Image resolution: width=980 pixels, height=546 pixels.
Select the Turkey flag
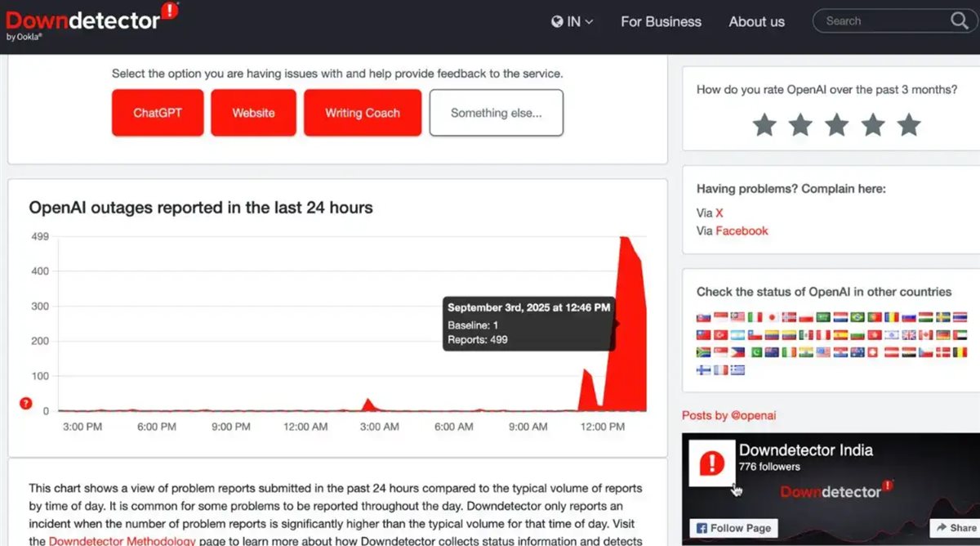pos(720,335)
